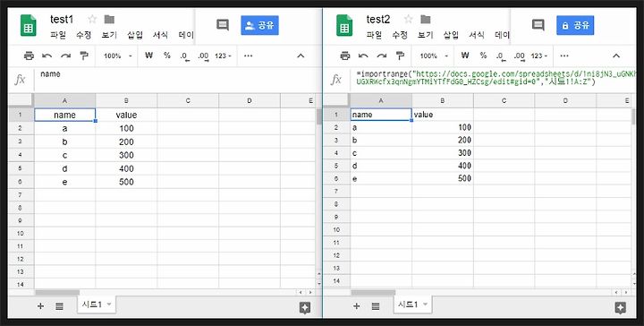Viewport: 644px width, 326px height.
Task: Click the redo icon in test1 toolbar
Action: click(65, 56)
